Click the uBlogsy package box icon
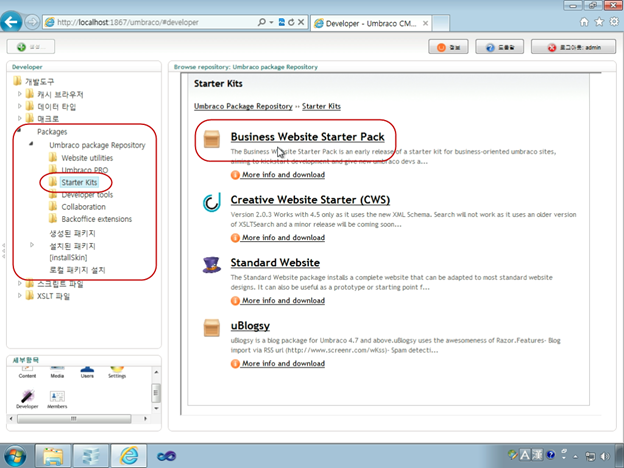This screenshot has height=468, width=624. coord(211,328)
